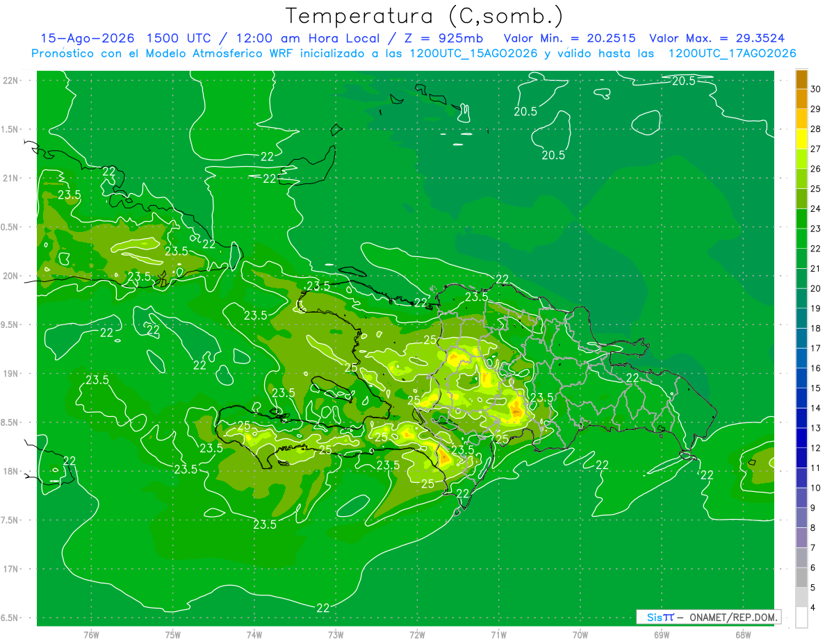Click latitude axis label "0.5N"
834x644 pixels.
click(10, 227)
